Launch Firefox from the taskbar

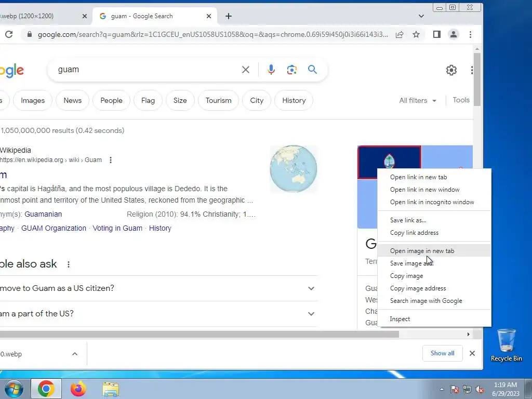78,389
